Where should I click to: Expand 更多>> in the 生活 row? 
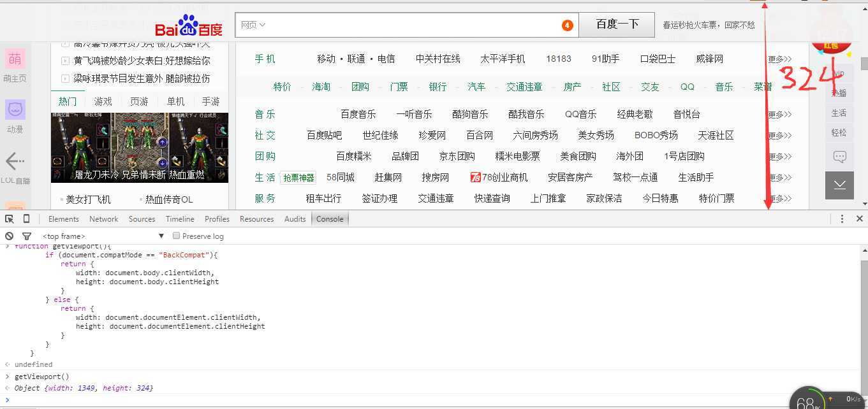coord(780,177)
